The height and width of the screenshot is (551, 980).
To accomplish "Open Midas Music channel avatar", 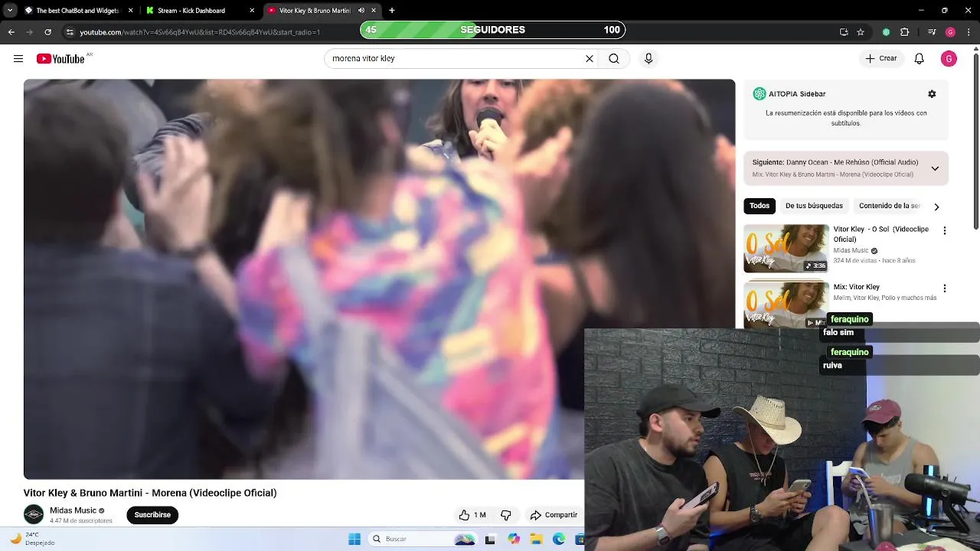I will point(34,515).
